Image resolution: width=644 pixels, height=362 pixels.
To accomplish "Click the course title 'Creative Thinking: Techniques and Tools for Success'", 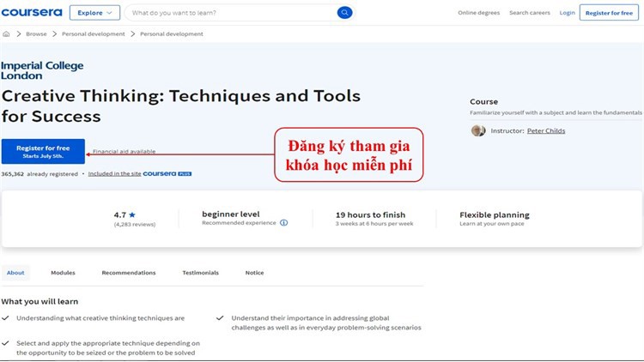I will (x=180, y=106).
